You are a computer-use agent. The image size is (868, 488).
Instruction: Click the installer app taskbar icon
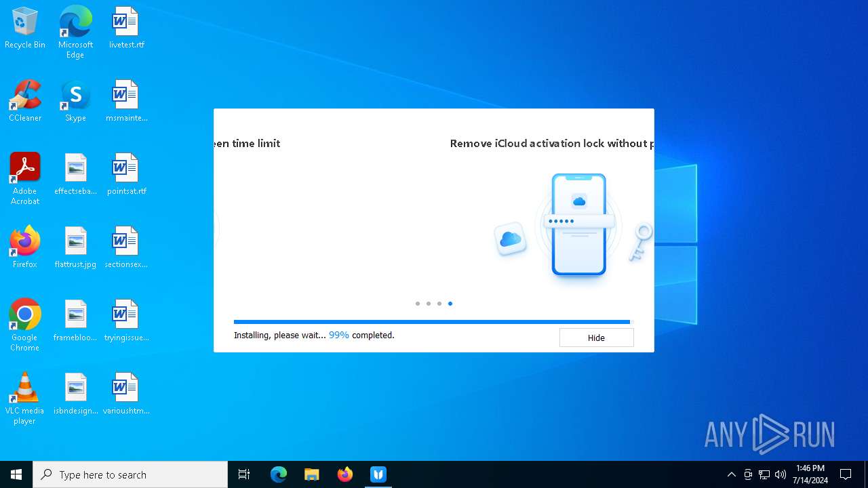[x=378, y=474]
